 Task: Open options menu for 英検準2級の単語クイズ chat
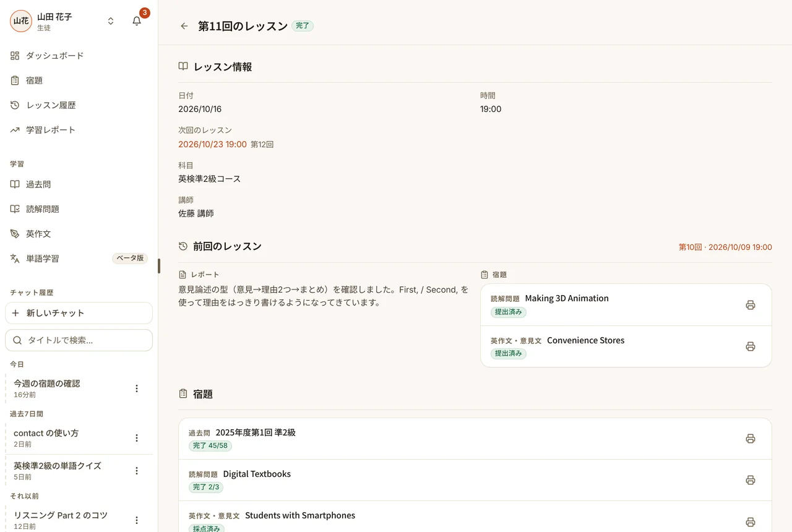pyautogui.click(x=137, y=471)
